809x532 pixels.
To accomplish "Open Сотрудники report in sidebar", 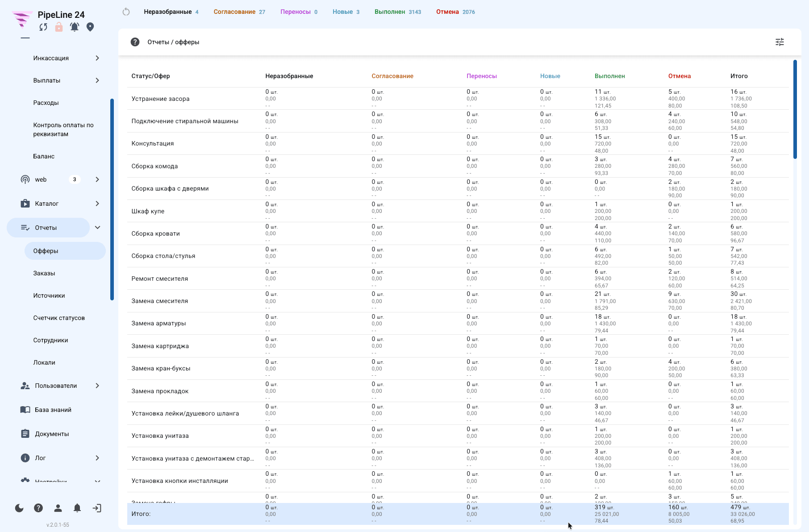I will (50, 340).
